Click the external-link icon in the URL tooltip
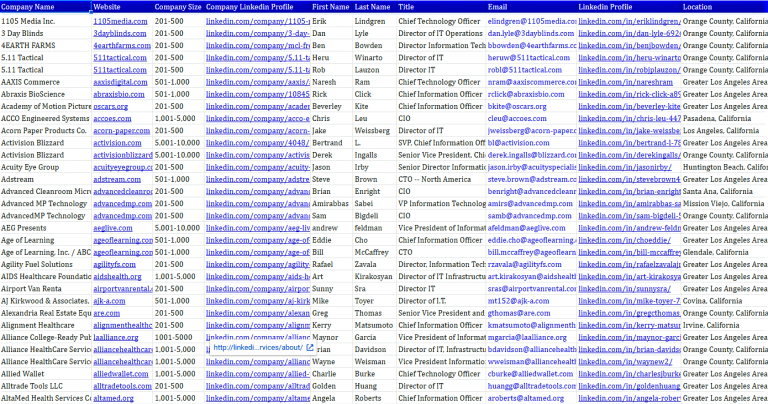 click(x=310, y=348)
